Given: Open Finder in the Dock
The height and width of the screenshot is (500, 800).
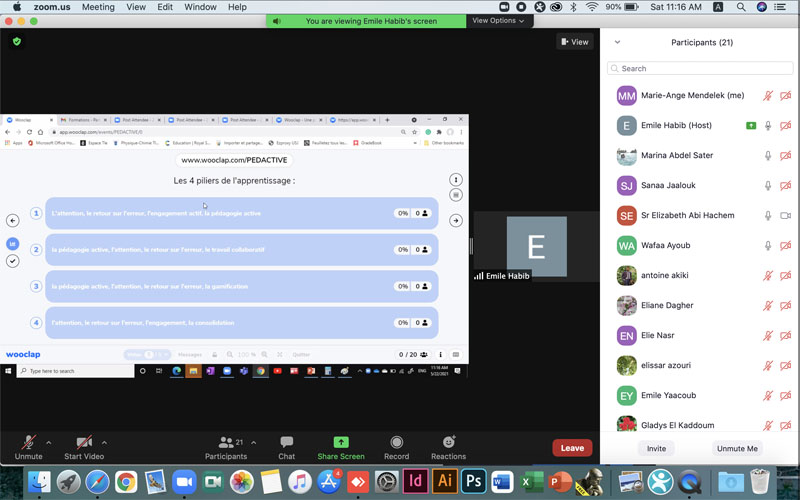Looking at the screenshot, I should coord(39,481).
